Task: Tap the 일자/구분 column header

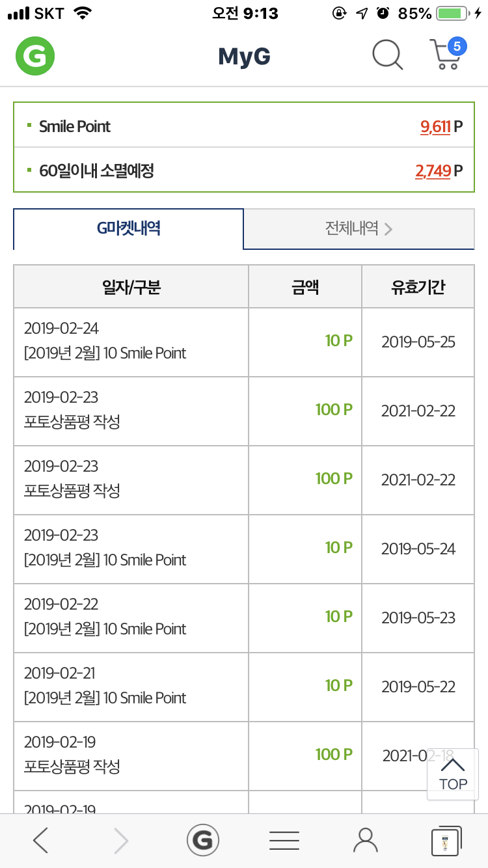Action: point(131,287)
